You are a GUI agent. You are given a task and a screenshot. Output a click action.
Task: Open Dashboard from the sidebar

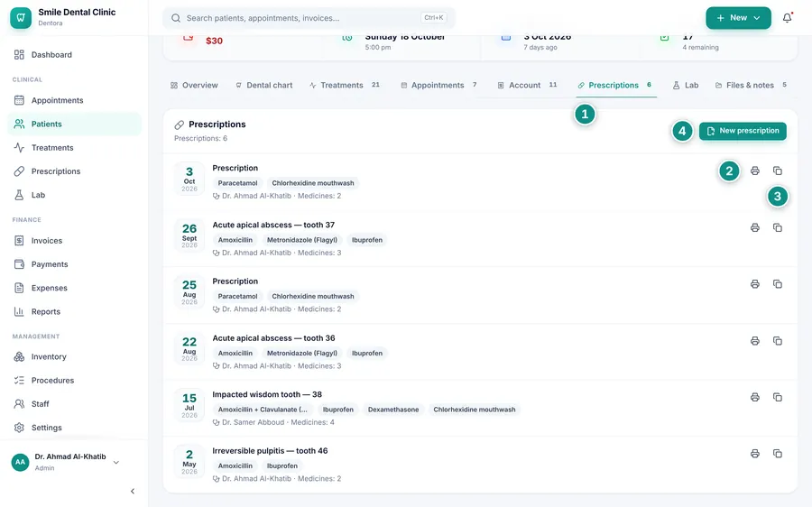click(x=74, y=55)
